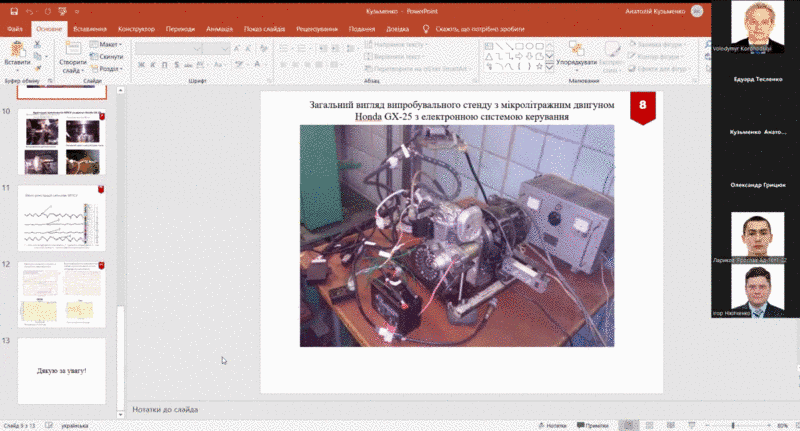Toggle text shadow S formatting
800x431 pixels.
click(177, 65)
